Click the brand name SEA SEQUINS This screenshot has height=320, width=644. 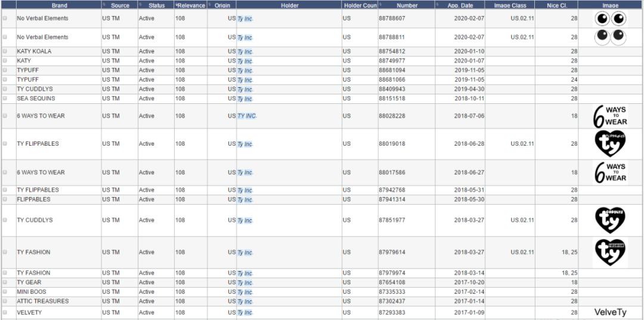click(36, 99)
